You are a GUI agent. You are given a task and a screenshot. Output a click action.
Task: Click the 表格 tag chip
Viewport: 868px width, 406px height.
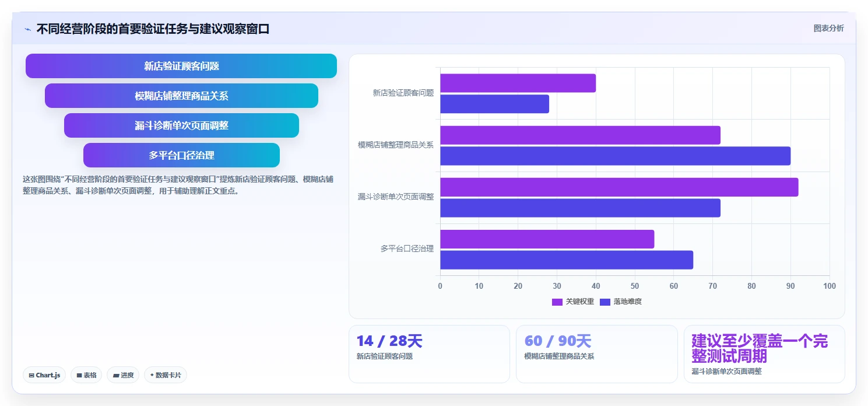pyautogui.click(x=86, y=375)
